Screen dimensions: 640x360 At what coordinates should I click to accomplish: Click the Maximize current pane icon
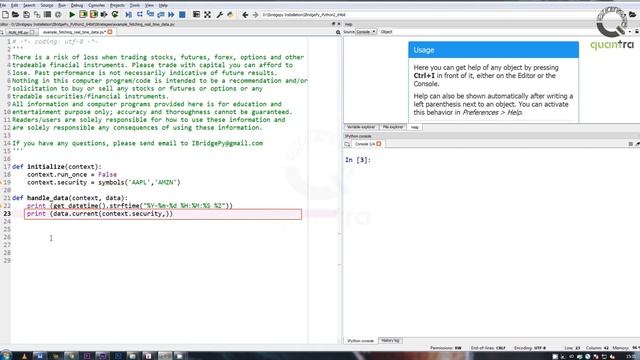click(196, 15)
